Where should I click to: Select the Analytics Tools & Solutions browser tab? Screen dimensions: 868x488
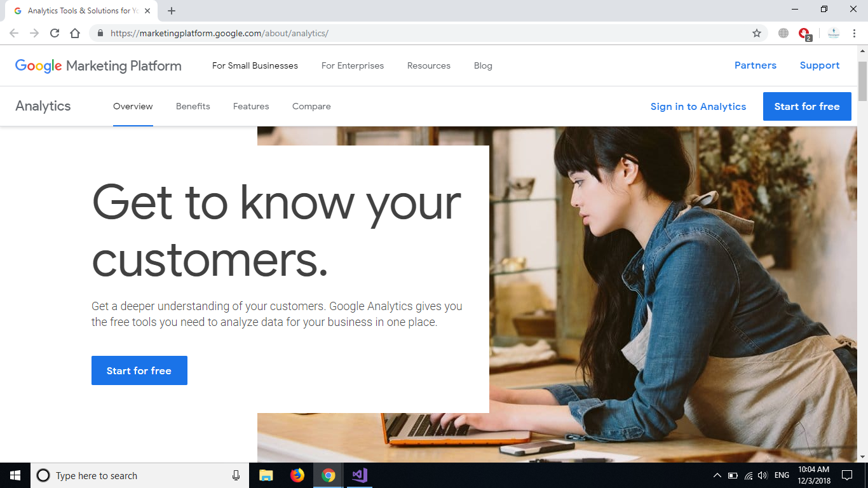83,11
